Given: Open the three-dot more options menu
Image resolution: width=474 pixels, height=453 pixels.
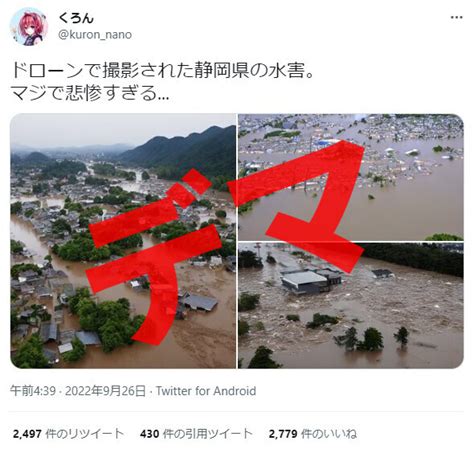Looking at the screenshot, I should (x=456, y=17).
